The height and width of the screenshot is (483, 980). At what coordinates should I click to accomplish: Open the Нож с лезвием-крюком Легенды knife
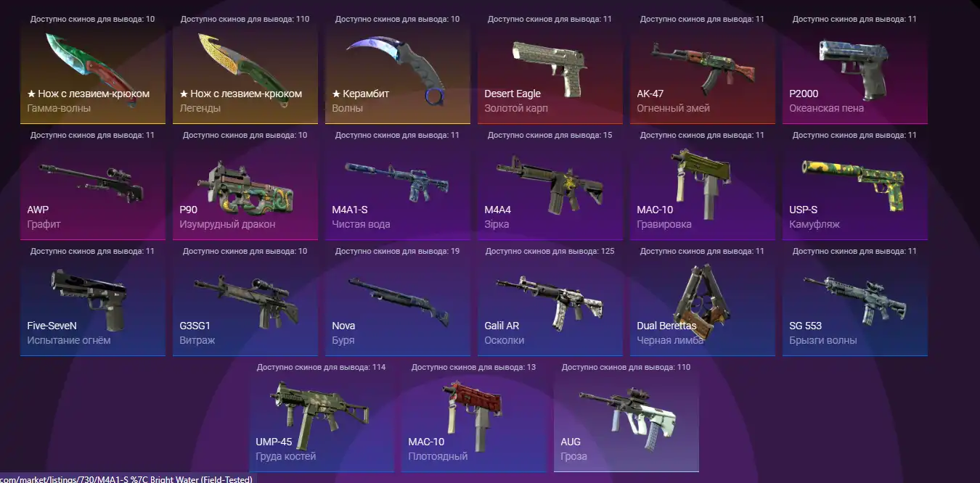pyautogui.click(x=245, y=67)
